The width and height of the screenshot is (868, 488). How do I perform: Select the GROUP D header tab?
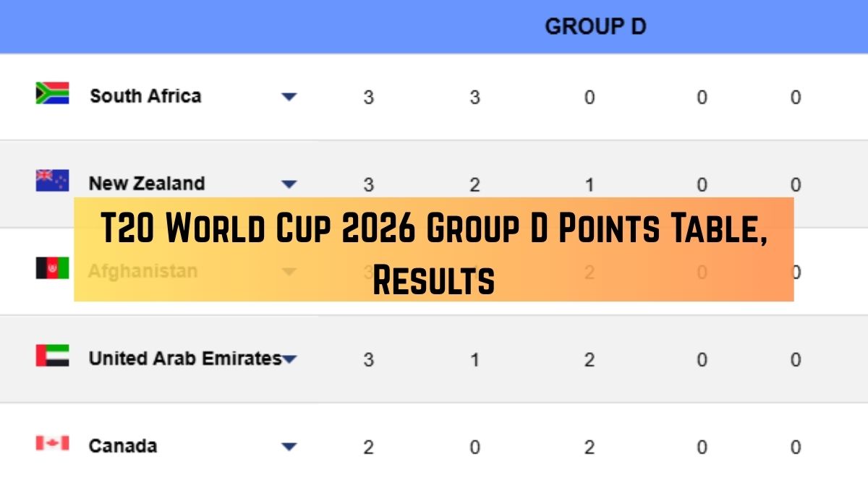click(x=595, y=27)
